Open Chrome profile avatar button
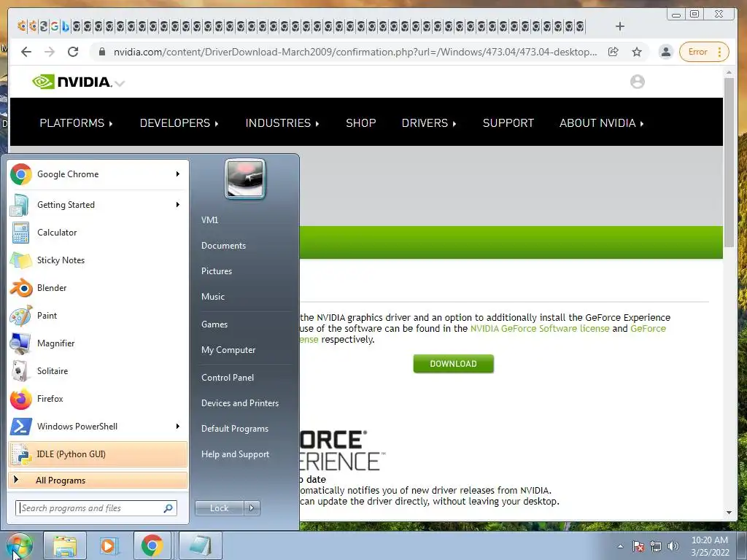The height and width of the screenshot is (560, 747). click(666, 52)
